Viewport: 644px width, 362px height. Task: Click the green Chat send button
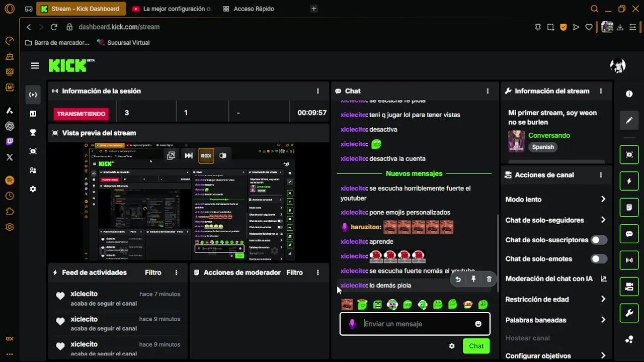pyautogui.click(x=476, y=346)
